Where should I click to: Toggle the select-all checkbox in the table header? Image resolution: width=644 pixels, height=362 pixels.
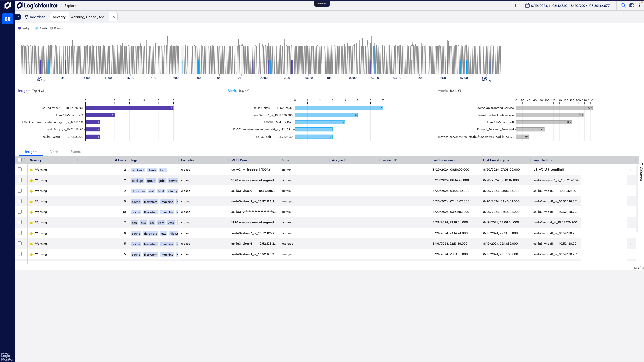coord(20,160)
